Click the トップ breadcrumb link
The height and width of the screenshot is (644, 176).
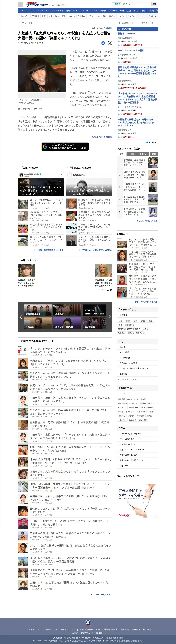coord(21,23)
